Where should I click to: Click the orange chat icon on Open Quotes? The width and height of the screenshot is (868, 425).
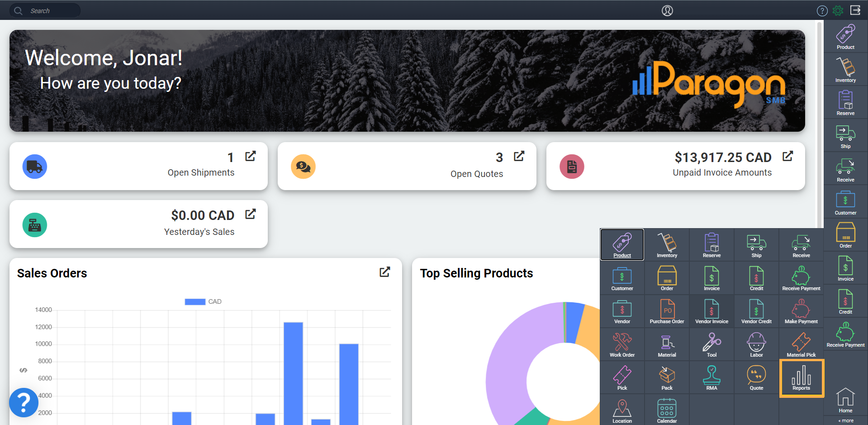click(x=303, y=167)
